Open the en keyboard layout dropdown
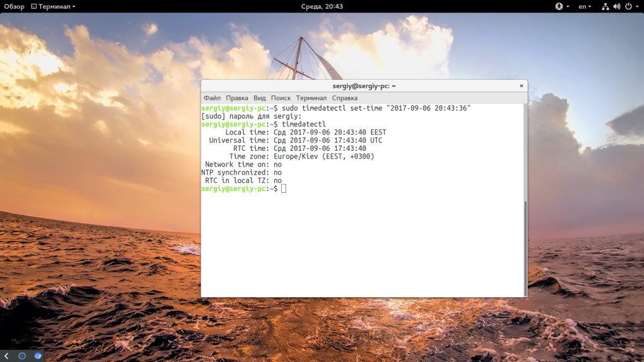The width and height of the screenshot is (644, 362). [585, 6]
